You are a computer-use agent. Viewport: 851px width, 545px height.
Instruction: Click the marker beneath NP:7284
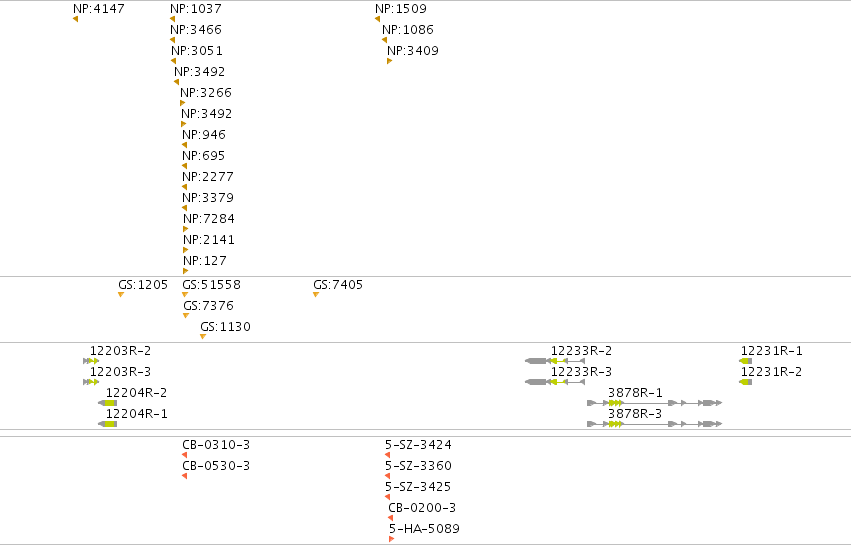(x=186, y=229)
